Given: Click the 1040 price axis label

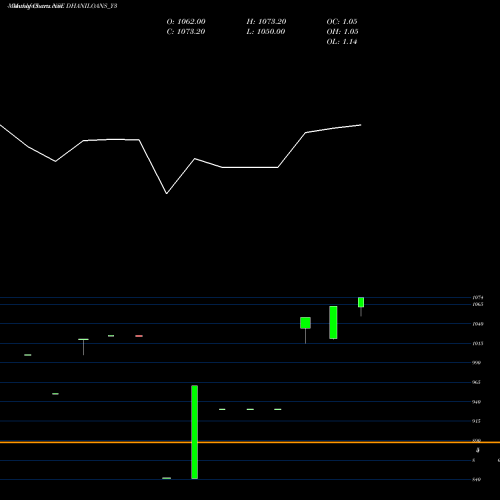Looking at the screenshot, I should (478, 324).
